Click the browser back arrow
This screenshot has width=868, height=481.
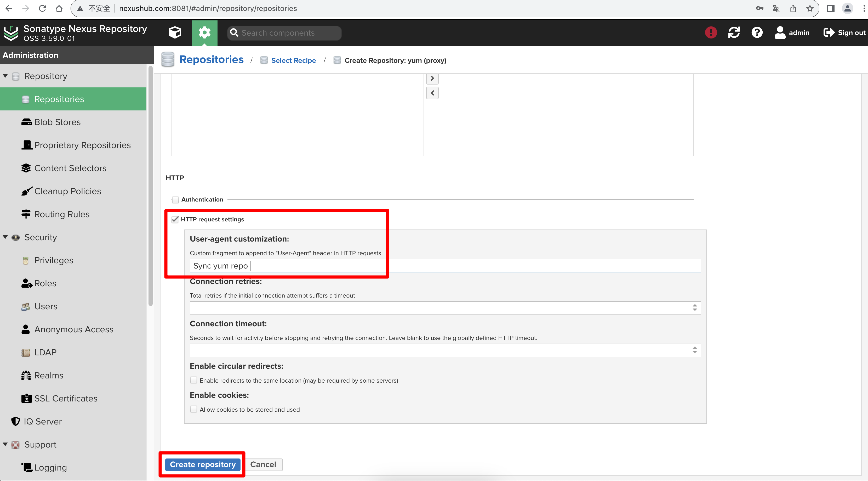coord(9,8)
